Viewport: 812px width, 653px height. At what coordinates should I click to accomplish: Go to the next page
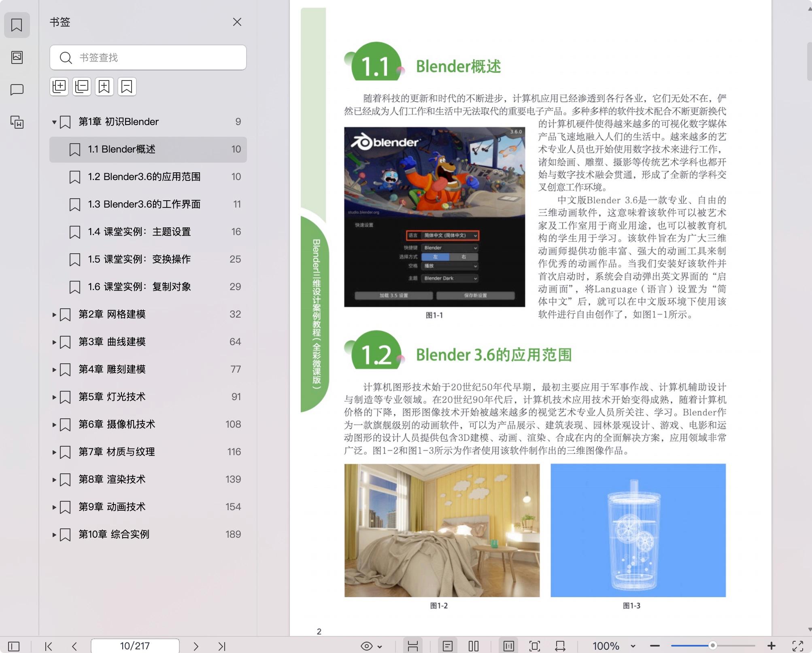[196, 646]
